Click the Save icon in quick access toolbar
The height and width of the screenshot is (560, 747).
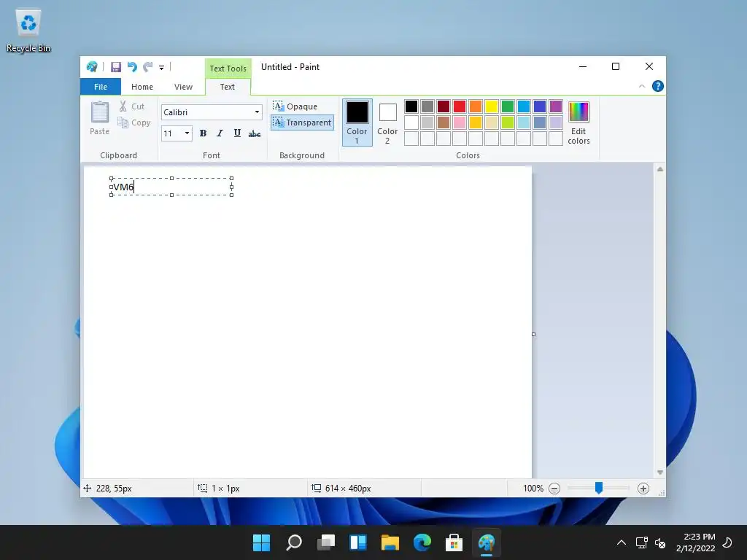[x=115, y=67]
